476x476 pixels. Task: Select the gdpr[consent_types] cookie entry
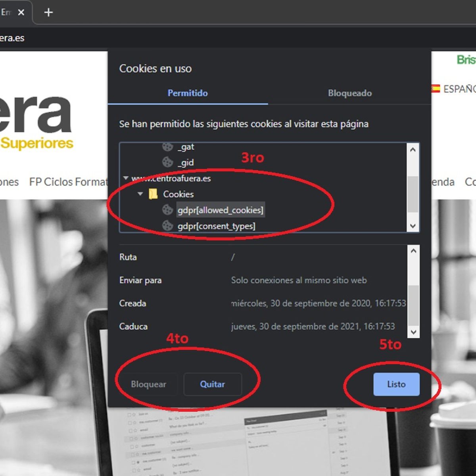click(216, 226)
